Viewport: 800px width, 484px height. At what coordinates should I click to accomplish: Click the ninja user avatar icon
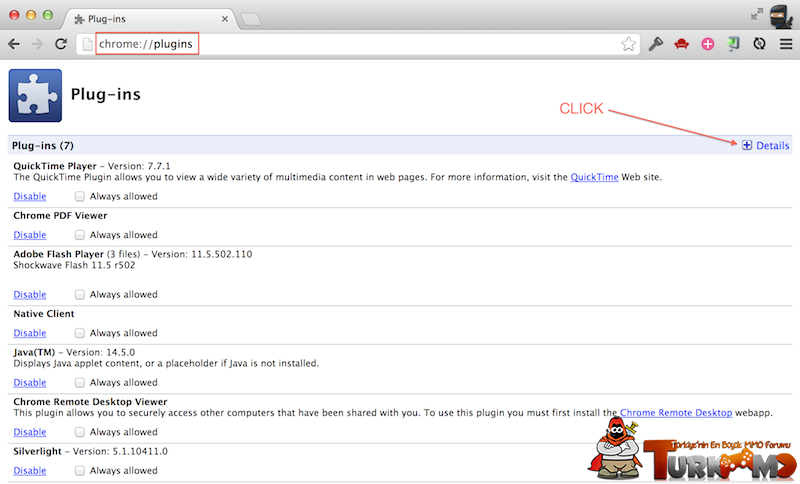click(781, 16)
